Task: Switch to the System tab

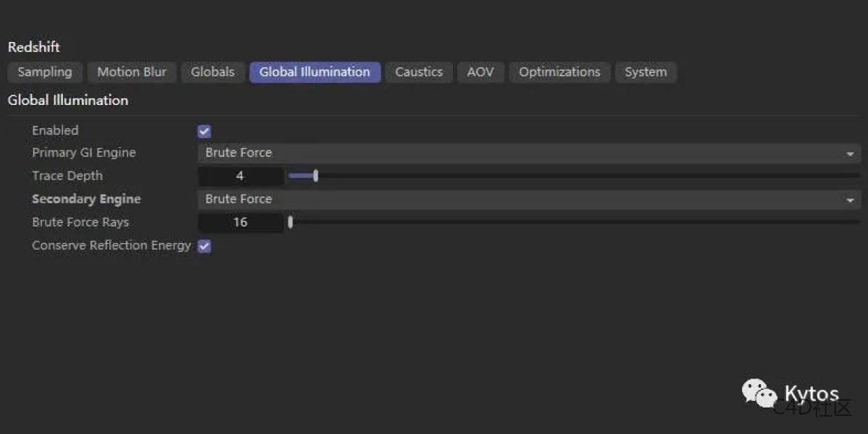Action: tap(645, 72)
